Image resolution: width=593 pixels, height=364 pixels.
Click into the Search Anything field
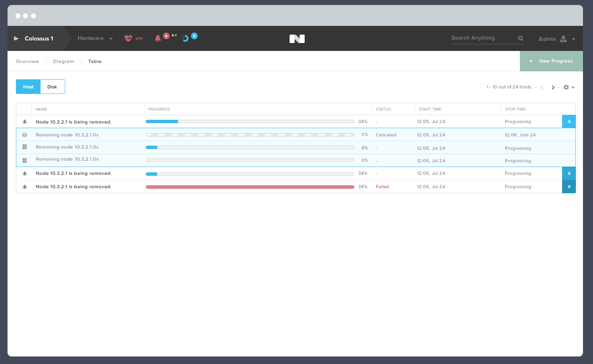(483, 38)
